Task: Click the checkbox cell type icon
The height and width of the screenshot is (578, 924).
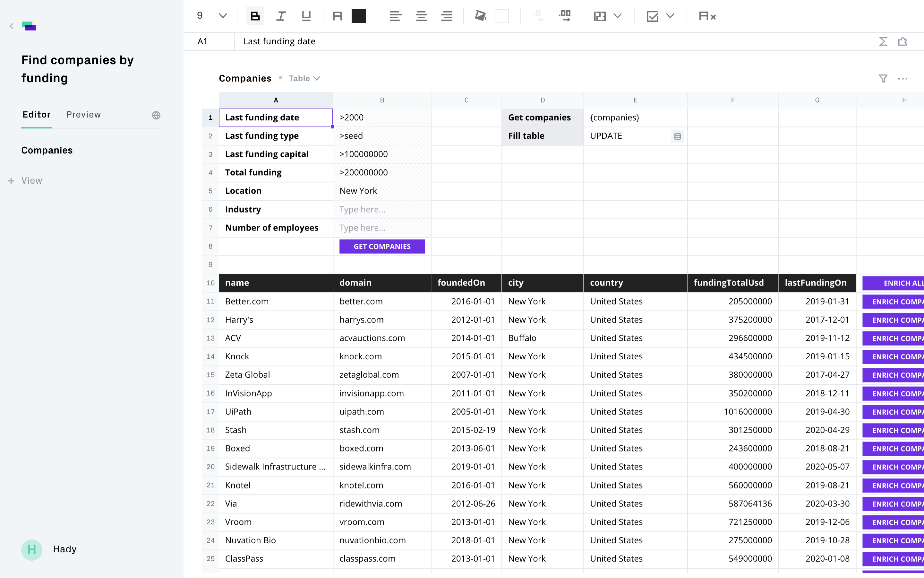Action: (x=653, y=16)
